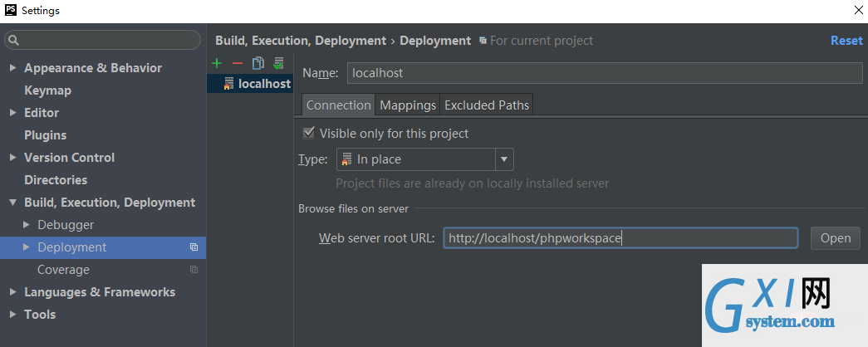868x347 pixels.
Task: Expand the Debugger subnode
Action: [x=27, y=225]
